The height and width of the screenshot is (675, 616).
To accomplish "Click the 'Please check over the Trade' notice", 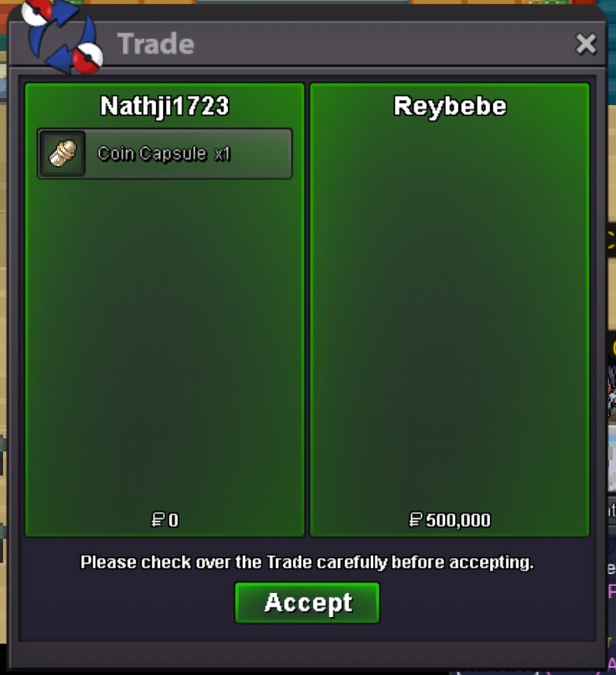I will click(307, 563).
